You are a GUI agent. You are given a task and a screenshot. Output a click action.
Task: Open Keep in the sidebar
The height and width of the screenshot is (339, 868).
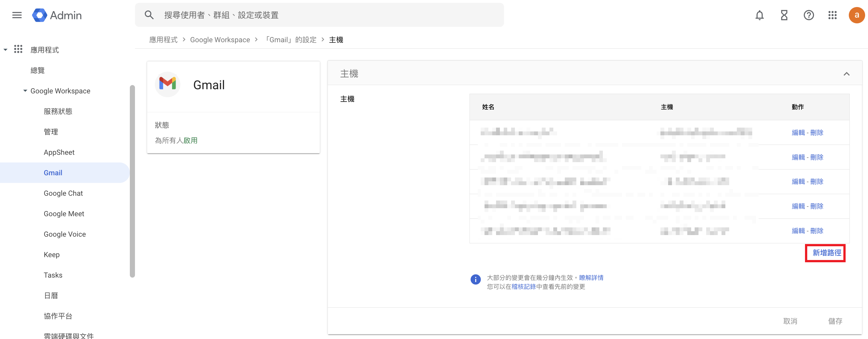tap(51, 255)
